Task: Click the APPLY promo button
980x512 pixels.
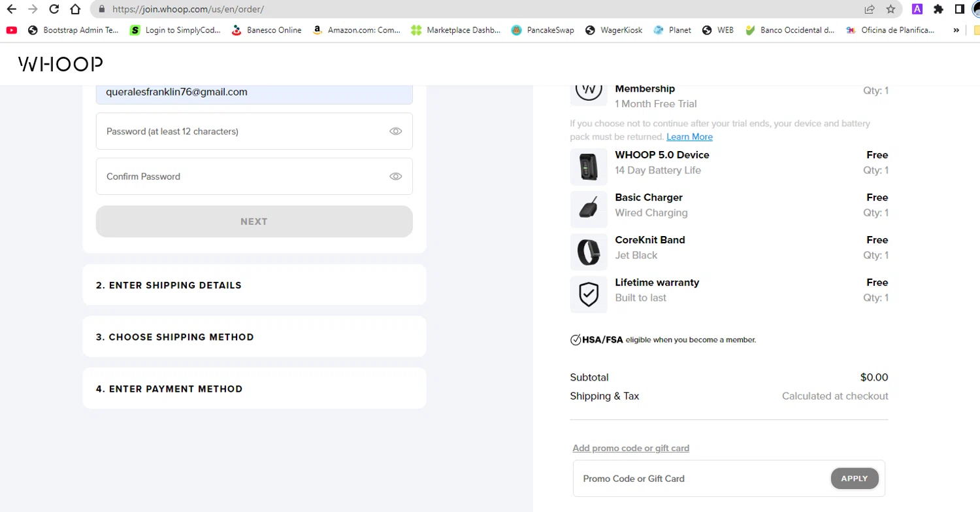Action: pyautogui.click(x=855, y=479)
